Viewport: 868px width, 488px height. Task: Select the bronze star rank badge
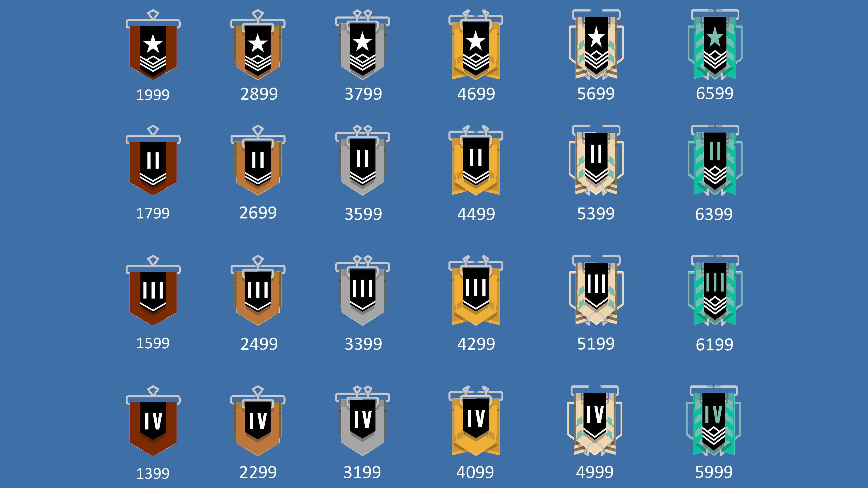[258, 45]
